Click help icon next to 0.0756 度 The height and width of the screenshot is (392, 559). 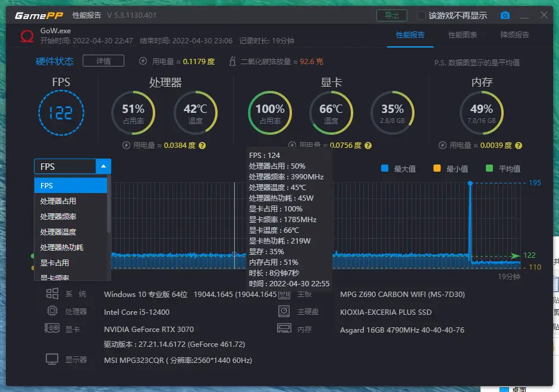coord(368,146)
